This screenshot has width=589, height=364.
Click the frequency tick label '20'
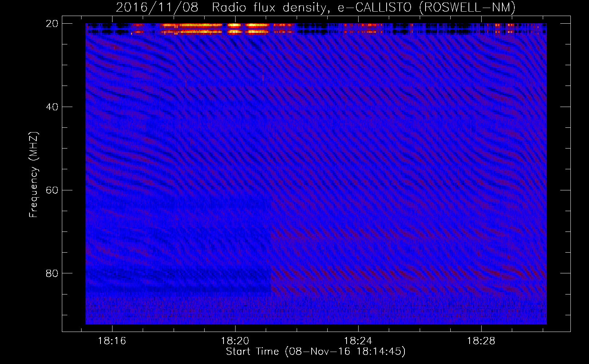pyautogui.click(x=52, y=24)
